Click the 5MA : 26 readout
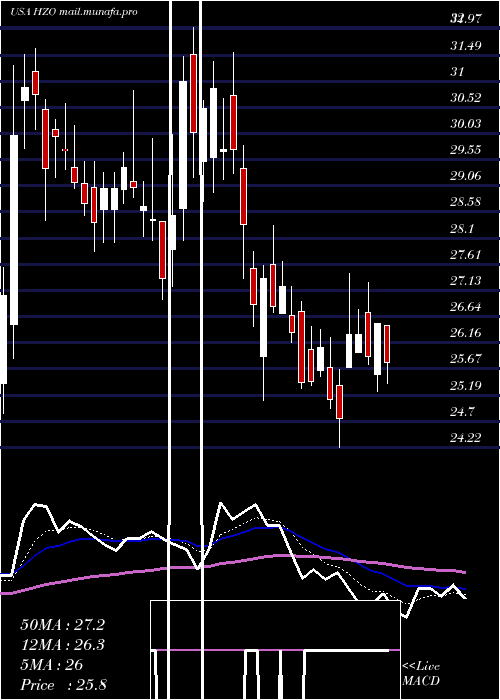The height and width of the screenshot is (700, 500). click(52, 665)
